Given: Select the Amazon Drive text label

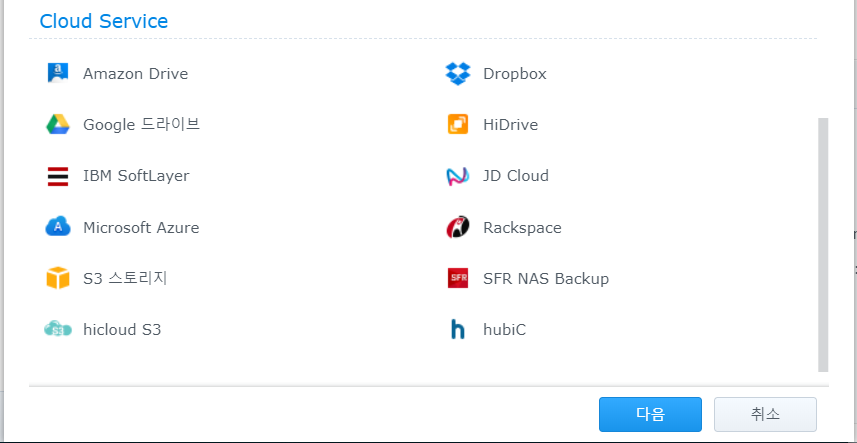Looking at the screenshot, I should (136, 74).
